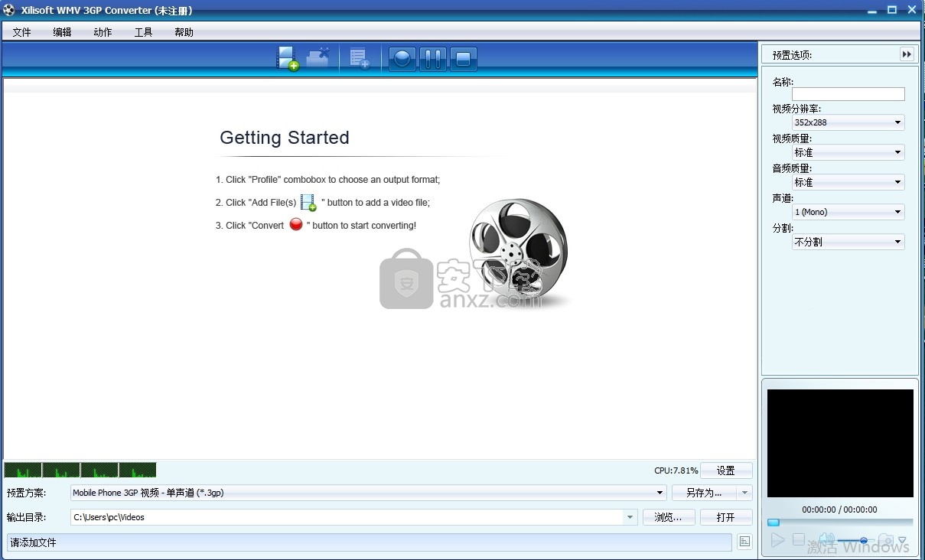The width and height of the screenshot is (925, 560).
Task: Open the 文件 menu
Action: [22, 32]
